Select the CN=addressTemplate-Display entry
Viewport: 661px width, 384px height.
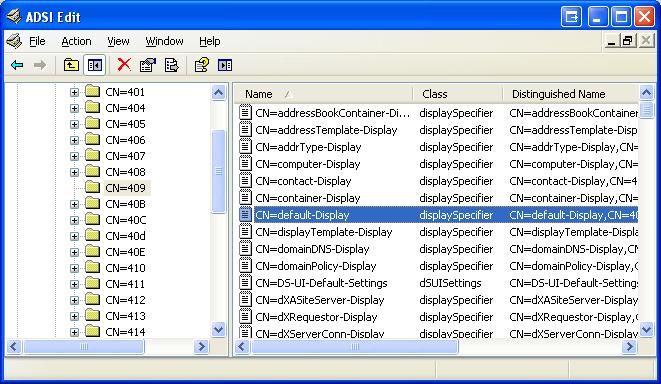coord(326,130)
